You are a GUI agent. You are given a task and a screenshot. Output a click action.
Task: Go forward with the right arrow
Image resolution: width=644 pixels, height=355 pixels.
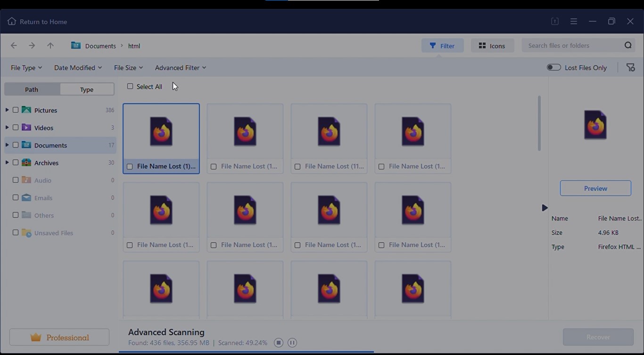32,45
